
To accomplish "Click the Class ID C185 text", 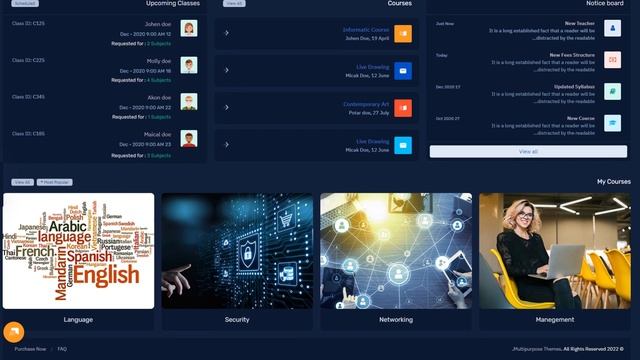I will pyautogui.click(x=28, y=133).
